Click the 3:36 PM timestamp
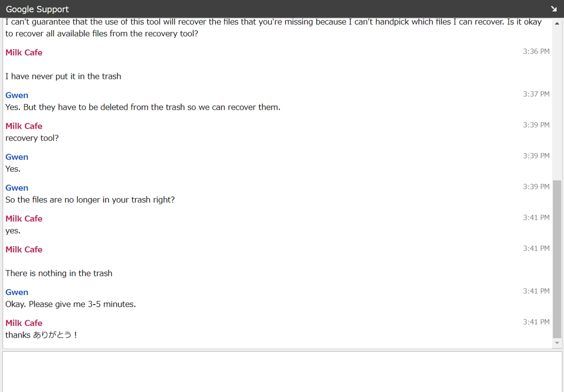This screenshot has height=392, width=564. (x=536, y=51)
